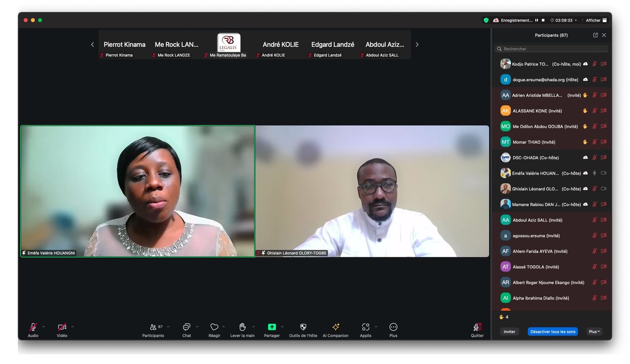Open the Réagir reactions menu
The height and width of the screenshot is (364, 630).
click(x=214, y=330)
